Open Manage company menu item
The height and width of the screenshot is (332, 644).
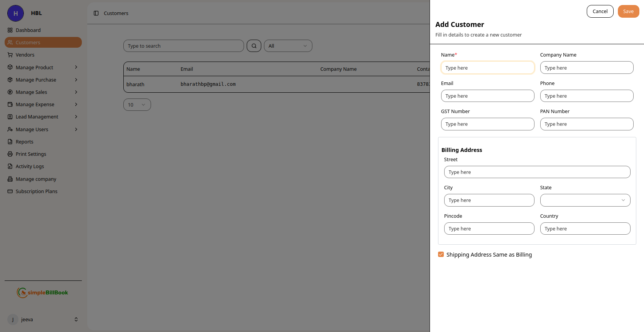[x=36, y=179]
